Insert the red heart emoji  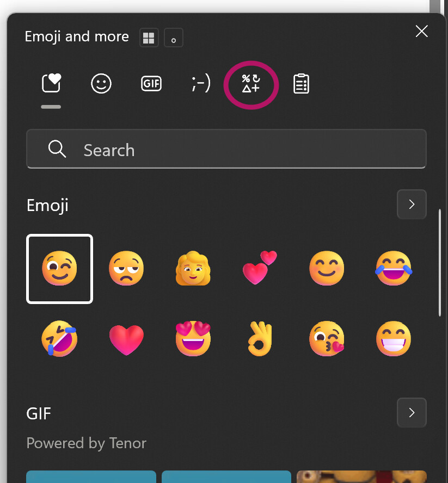point(126,339)
